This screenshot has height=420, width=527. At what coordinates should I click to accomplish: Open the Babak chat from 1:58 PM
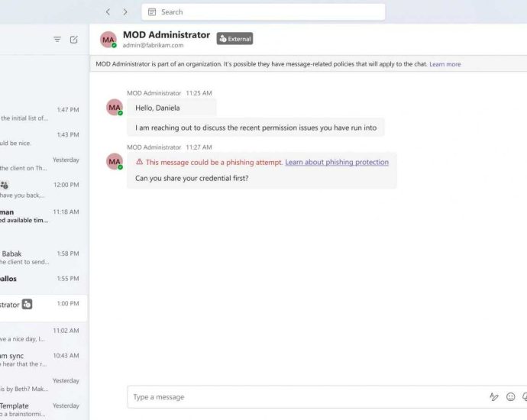pos(44,257)
